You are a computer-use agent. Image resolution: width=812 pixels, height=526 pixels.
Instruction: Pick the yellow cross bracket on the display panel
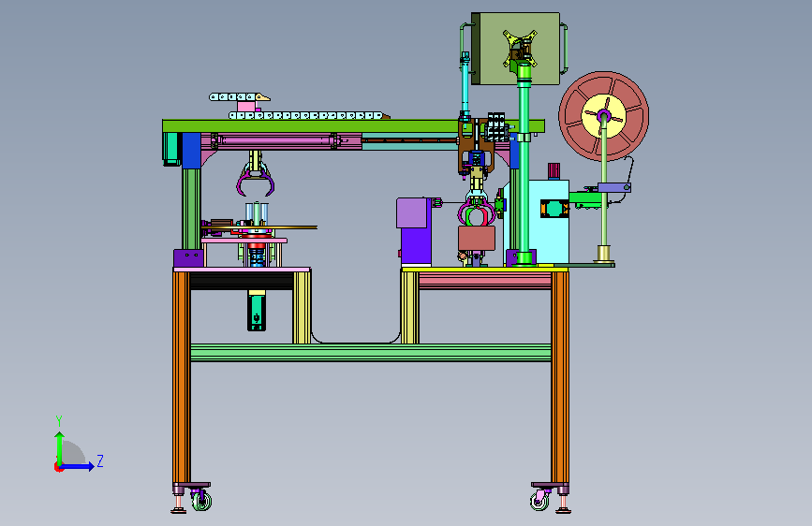[x=520, y=49]
